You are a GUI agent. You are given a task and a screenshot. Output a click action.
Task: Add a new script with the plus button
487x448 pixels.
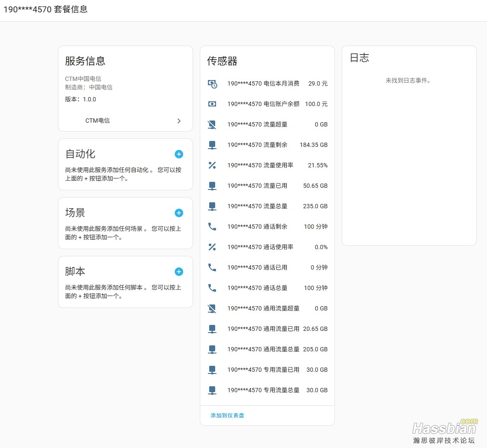coord(179,272)
